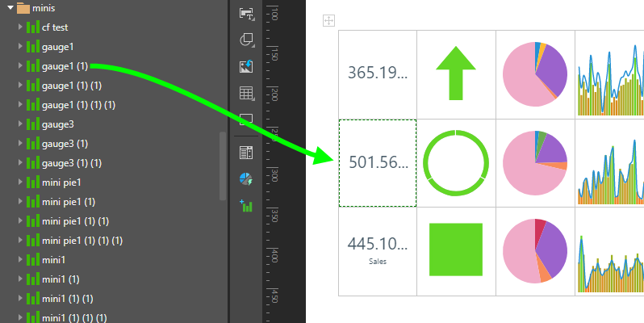
Task: Expand the gauge3 tree node arrow
Action: (20, 124)
